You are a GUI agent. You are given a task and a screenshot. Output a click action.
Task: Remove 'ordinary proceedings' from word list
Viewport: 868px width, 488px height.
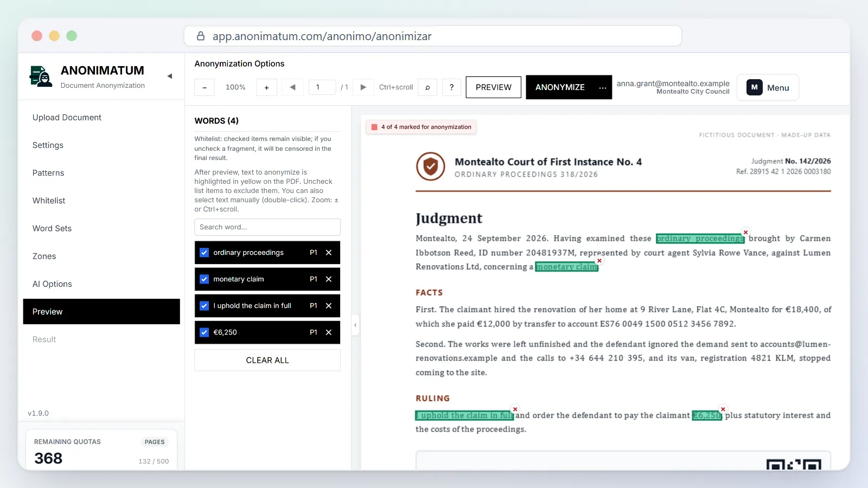point(329,253)
